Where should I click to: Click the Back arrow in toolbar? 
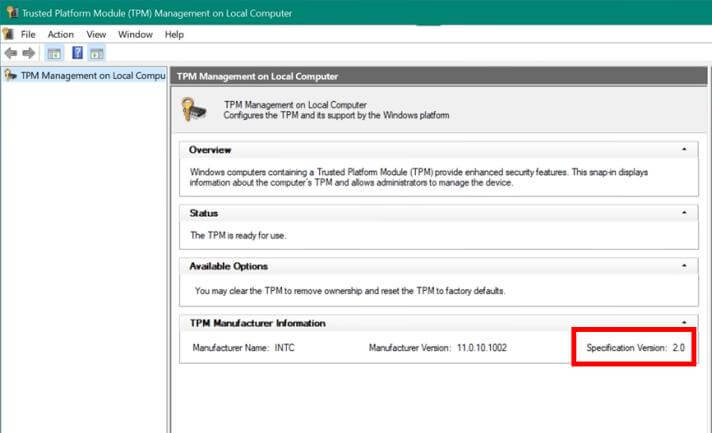point(11,53)
